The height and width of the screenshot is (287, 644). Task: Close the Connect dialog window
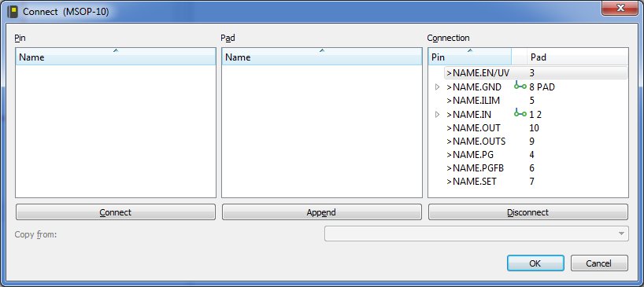[620, 8]
